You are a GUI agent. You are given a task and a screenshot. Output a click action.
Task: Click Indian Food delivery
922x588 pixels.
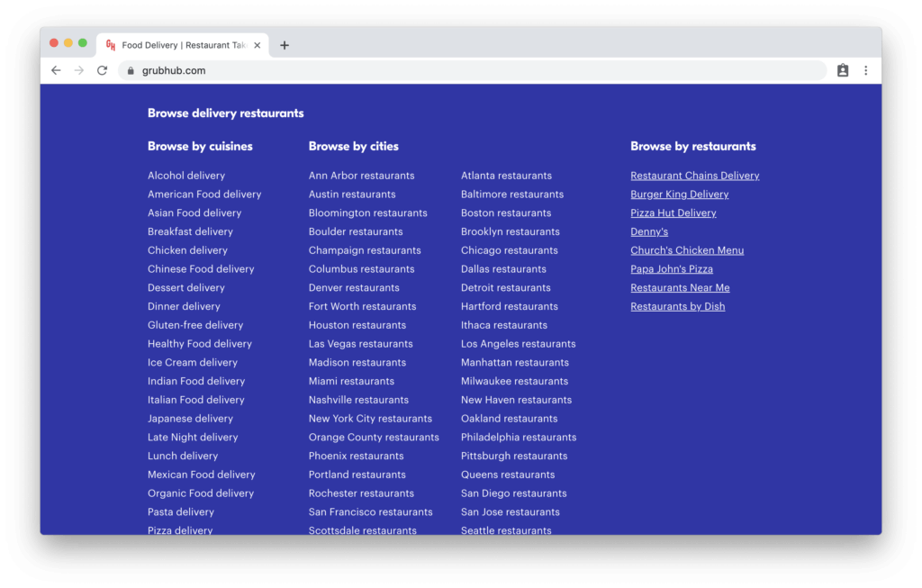tap(195, 381)
